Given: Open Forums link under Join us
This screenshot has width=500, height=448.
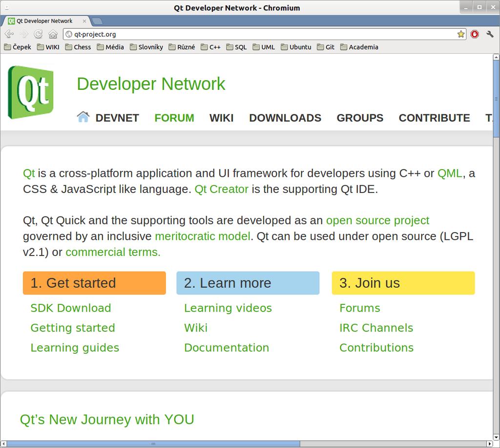Looking at the screenshot, I should (x=360, y=308).
